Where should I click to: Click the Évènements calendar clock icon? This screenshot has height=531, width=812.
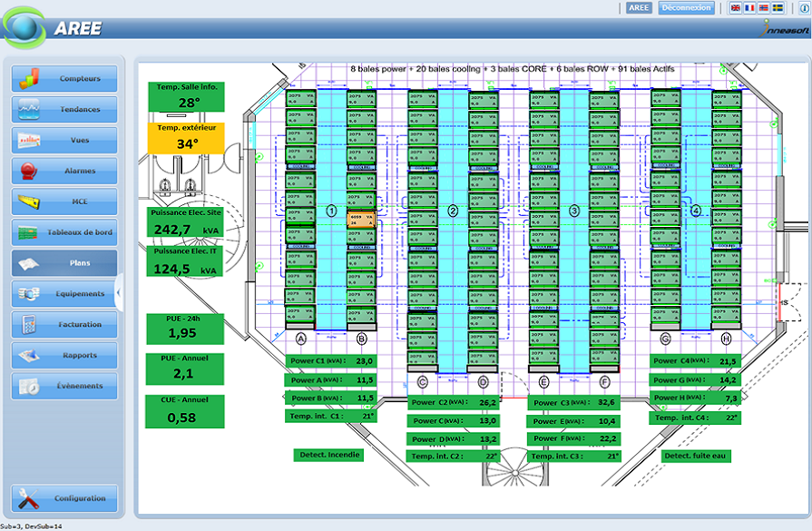pyautogui.click(x=29, y=387)
